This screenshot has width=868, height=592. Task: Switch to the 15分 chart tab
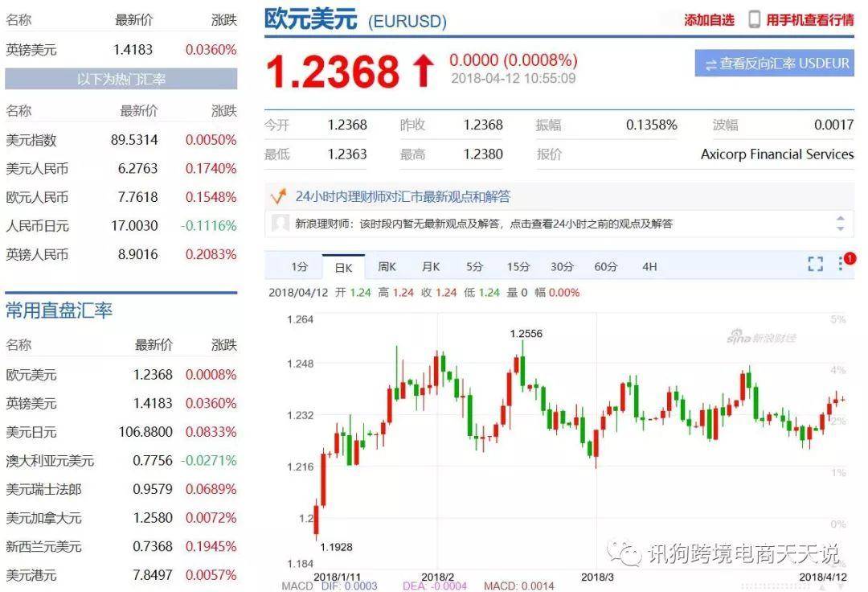tap(518, 266)
